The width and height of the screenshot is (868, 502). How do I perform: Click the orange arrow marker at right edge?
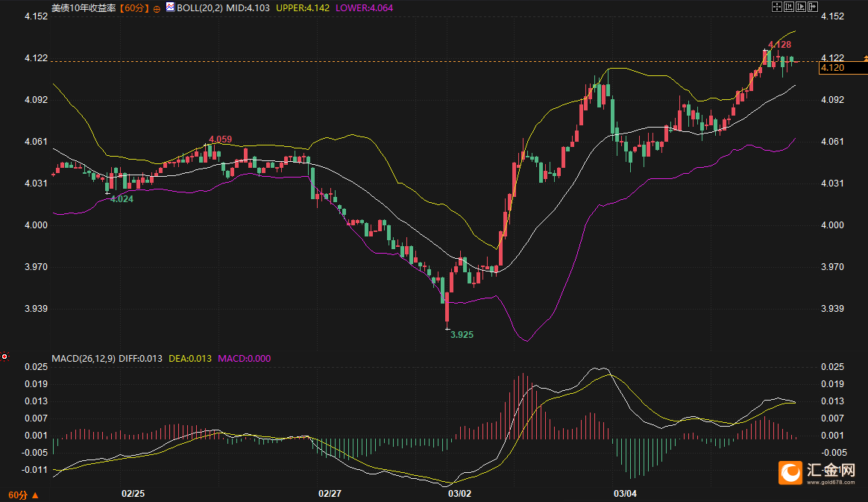[865, 58]
